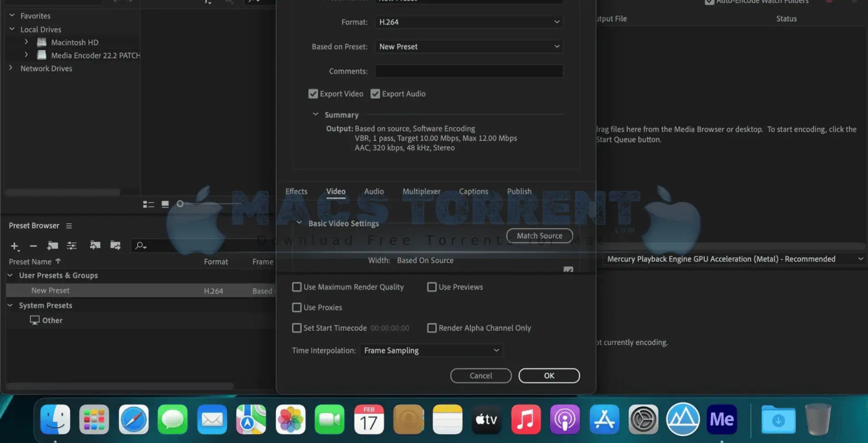This screenshot has width=868, height=443.
Task: Uncheck Export Audio
Action: (375, 94)
